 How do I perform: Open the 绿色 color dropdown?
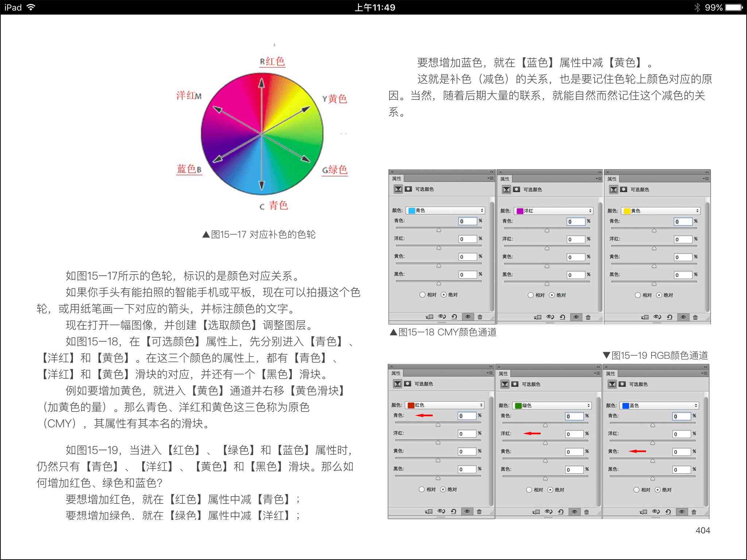click(552, 405)
